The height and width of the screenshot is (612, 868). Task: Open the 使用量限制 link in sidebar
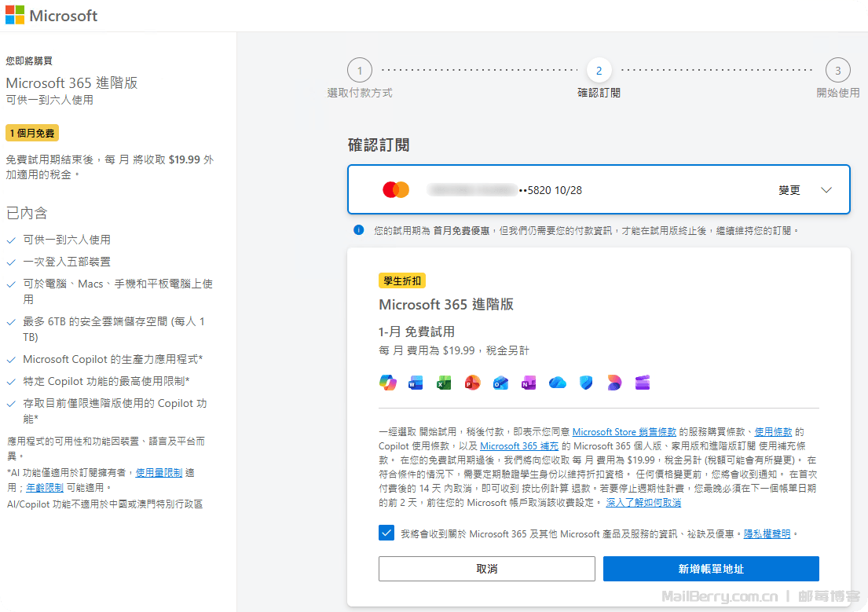[159, 473]
